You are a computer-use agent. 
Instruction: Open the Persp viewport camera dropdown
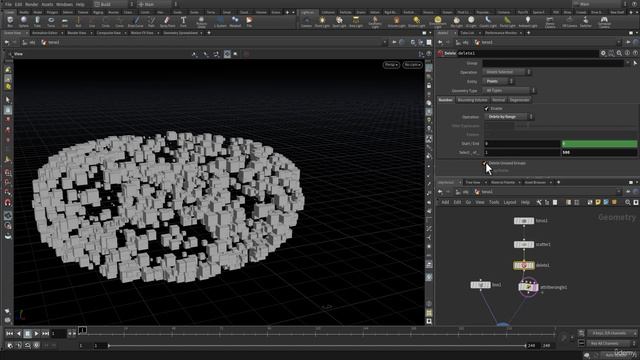pos(391,65)
